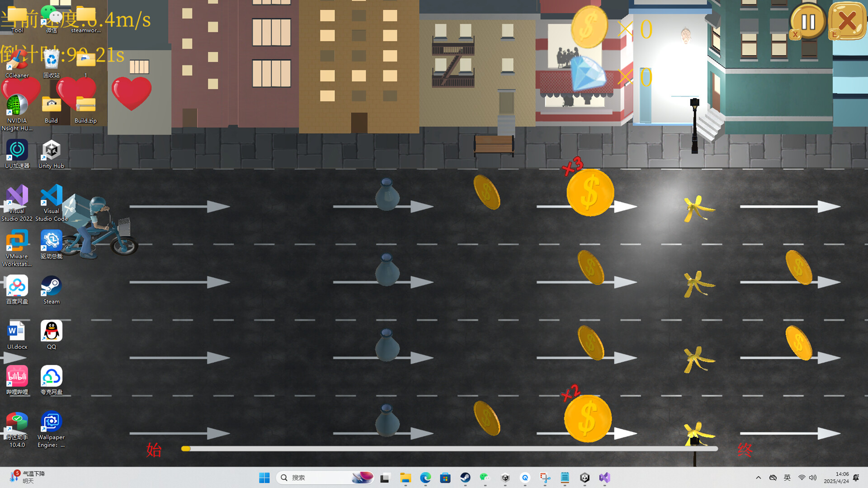Open the volume speaker tray icon

[813, 478]
